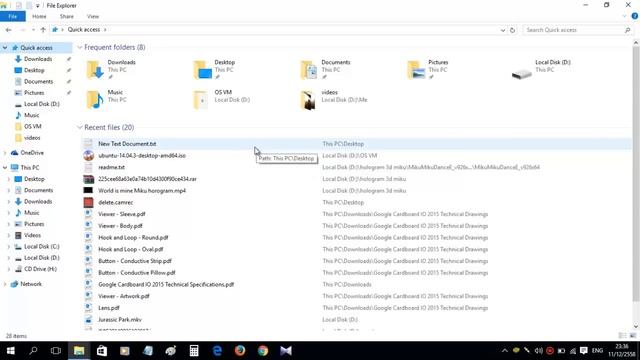Open Action Center notifications icon

[584, 351]
